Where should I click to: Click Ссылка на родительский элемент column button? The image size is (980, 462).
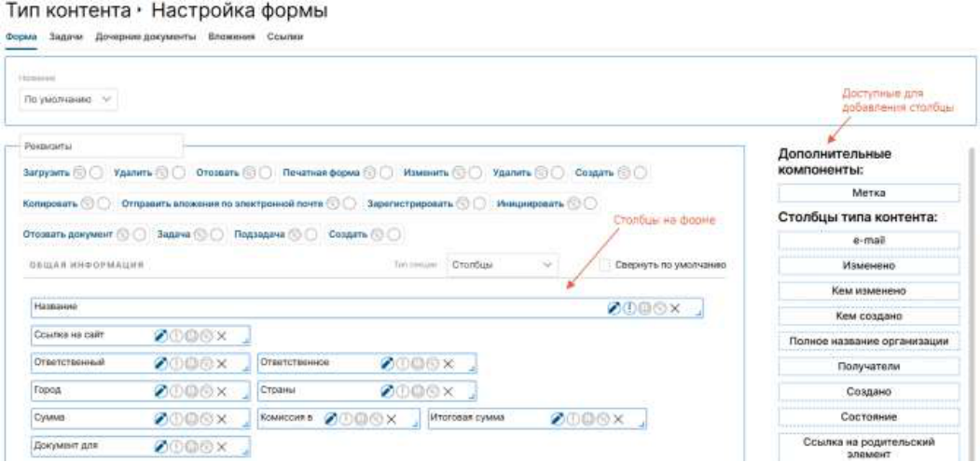click(x=869, y=448)
